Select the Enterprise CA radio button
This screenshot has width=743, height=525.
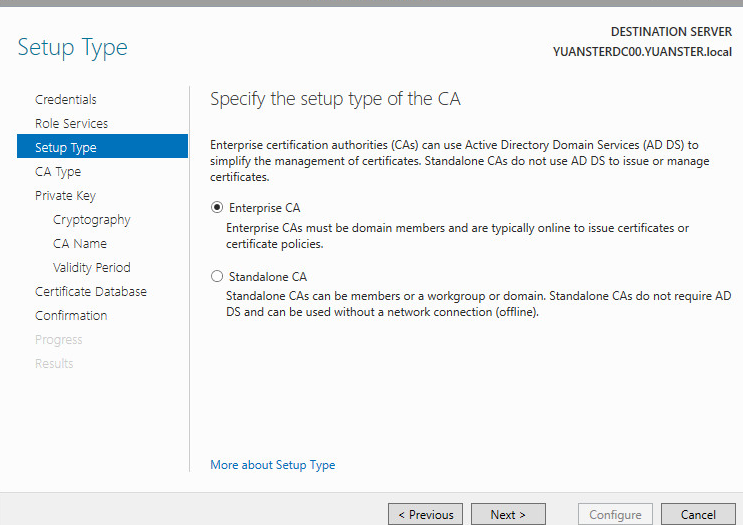[x=217, y=208]
